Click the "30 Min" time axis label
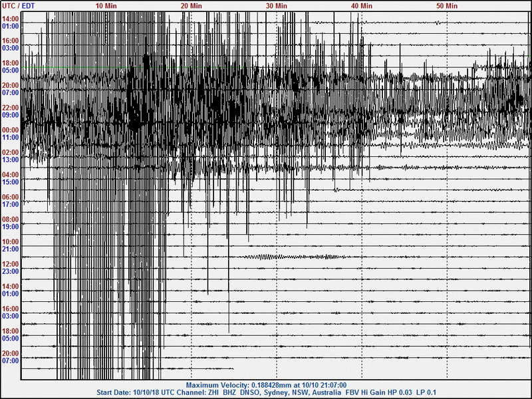 tap(277, 5)
